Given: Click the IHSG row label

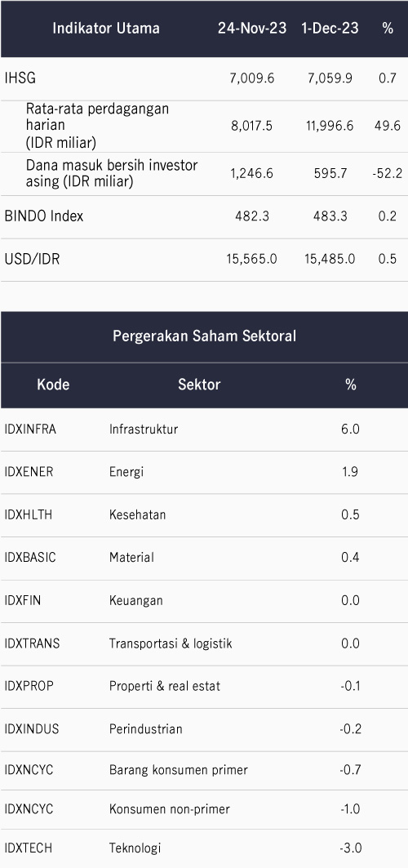Looking at the screenshot, I should tap(20, 78).
